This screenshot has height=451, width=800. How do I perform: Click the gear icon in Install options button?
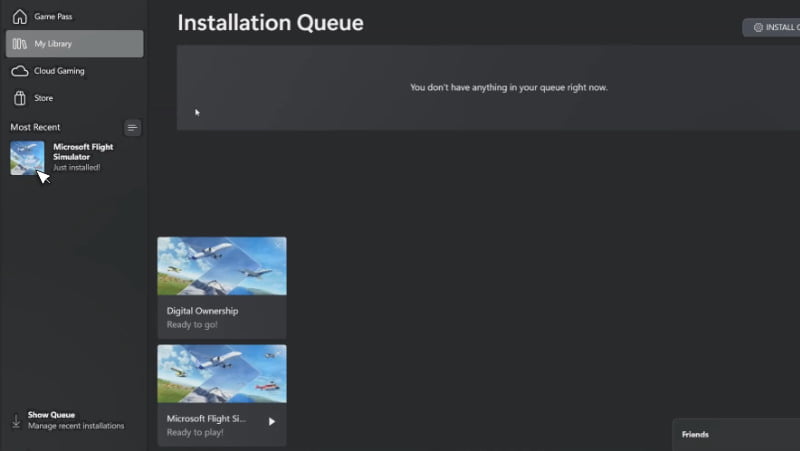pyautogui.click(x=758, y=27)
